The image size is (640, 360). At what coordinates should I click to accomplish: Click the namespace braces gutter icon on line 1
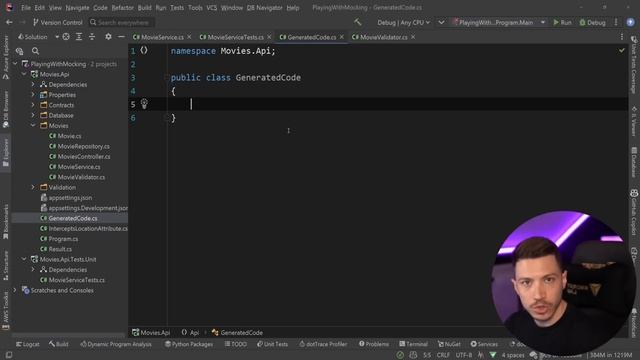pos(144,50)
